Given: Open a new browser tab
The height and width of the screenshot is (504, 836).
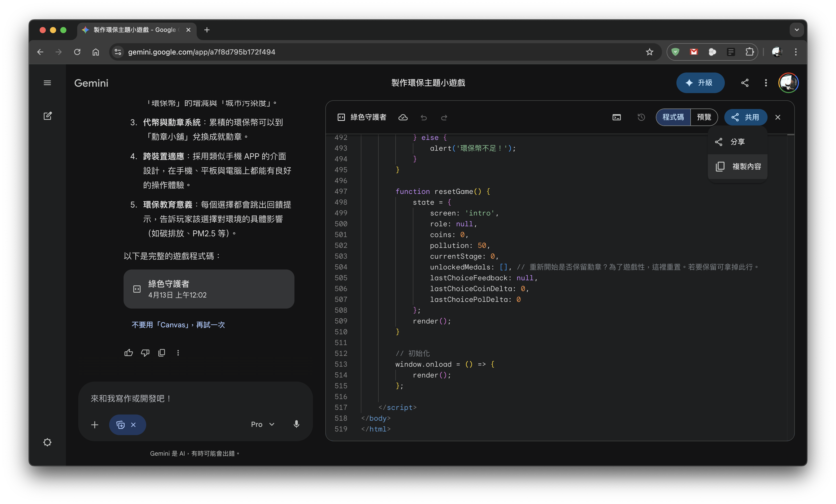Looking at the screenshot, I should (207, 30).
